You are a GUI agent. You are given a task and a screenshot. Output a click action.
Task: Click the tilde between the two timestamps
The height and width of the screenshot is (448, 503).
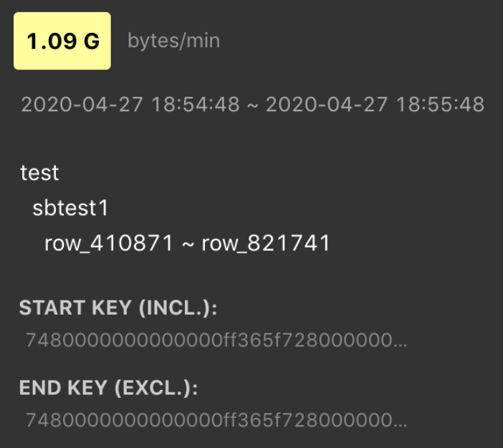(252, 105)
